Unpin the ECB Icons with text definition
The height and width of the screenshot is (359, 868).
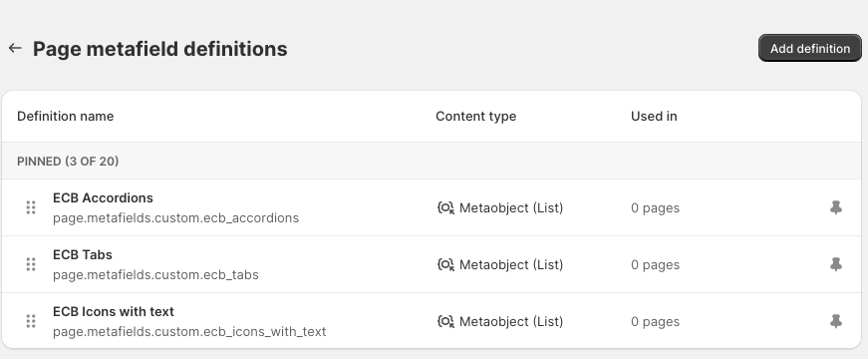[836, 321]
